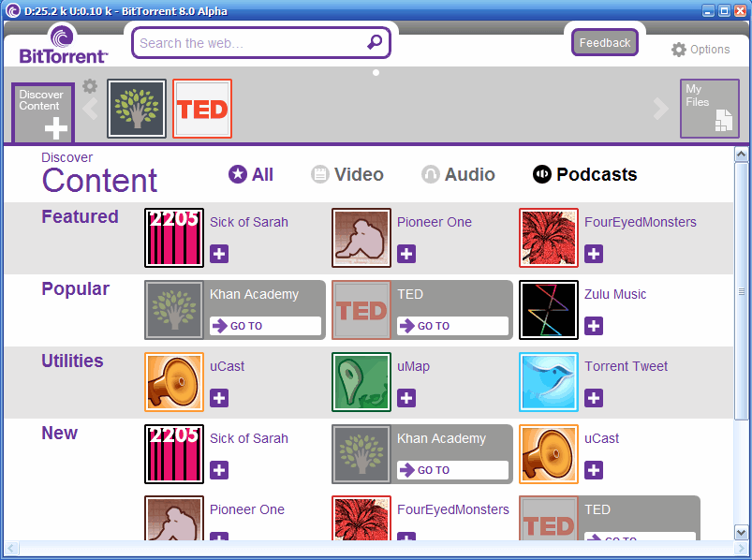
Task: Add Pioneer One in Featured row
Action: [406, 254]
